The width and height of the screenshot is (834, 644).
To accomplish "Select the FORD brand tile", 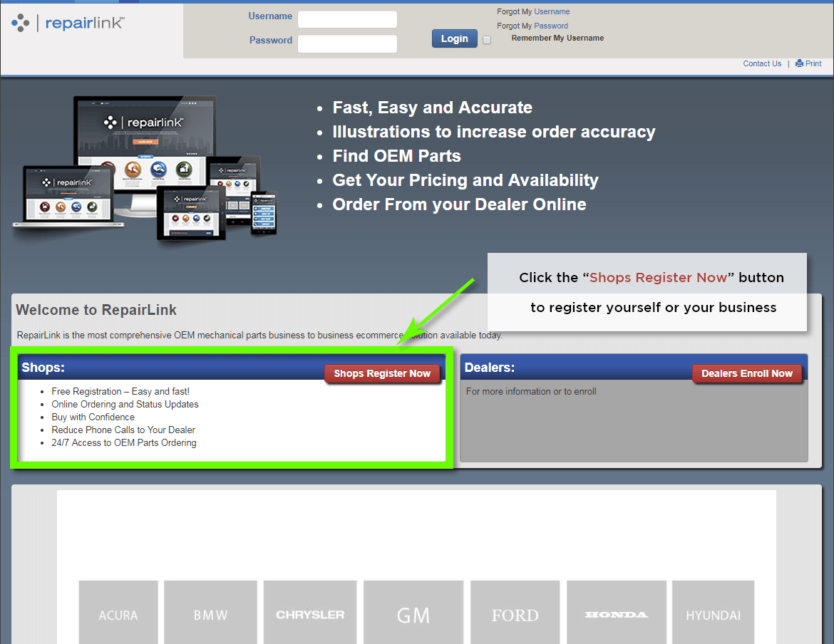I will (515, 612).
